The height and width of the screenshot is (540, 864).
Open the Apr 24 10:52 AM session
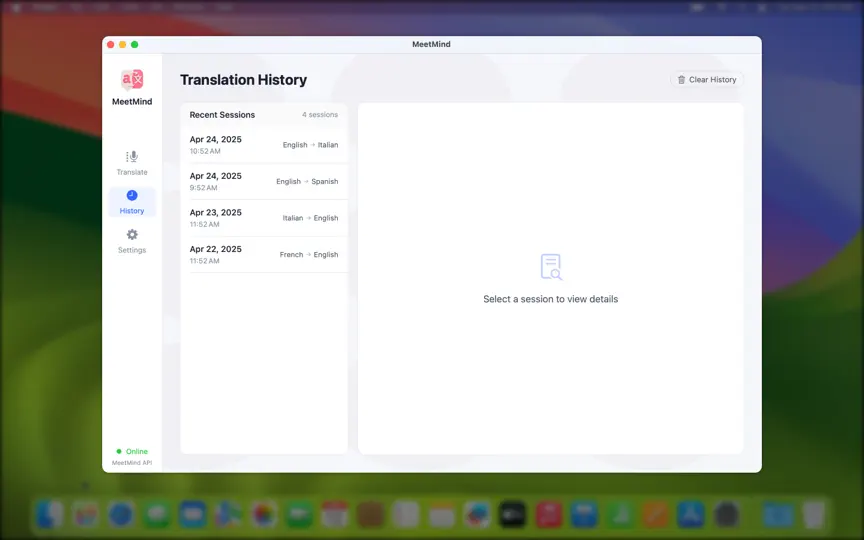pyautogui.click(x=264, y=145)
